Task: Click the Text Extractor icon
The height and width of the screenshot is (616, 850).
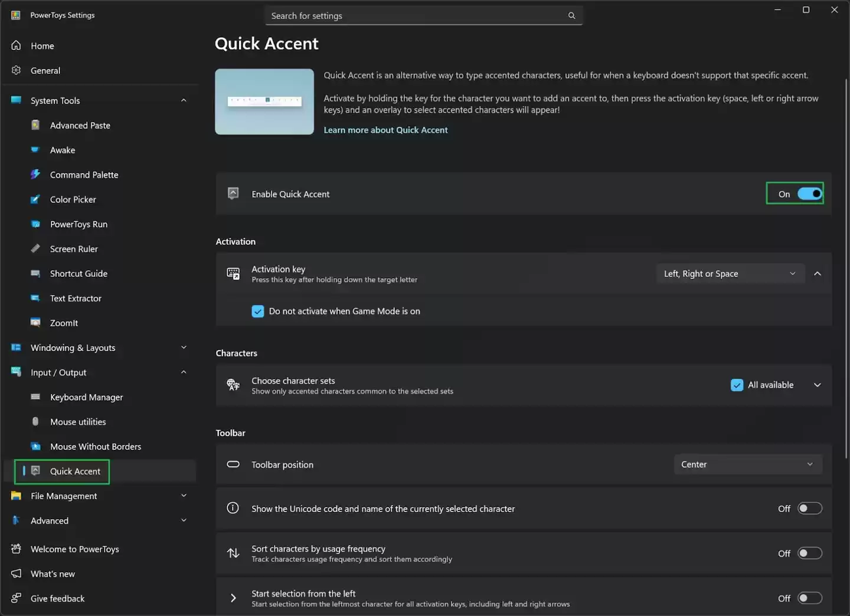Action: coord(35,298)
